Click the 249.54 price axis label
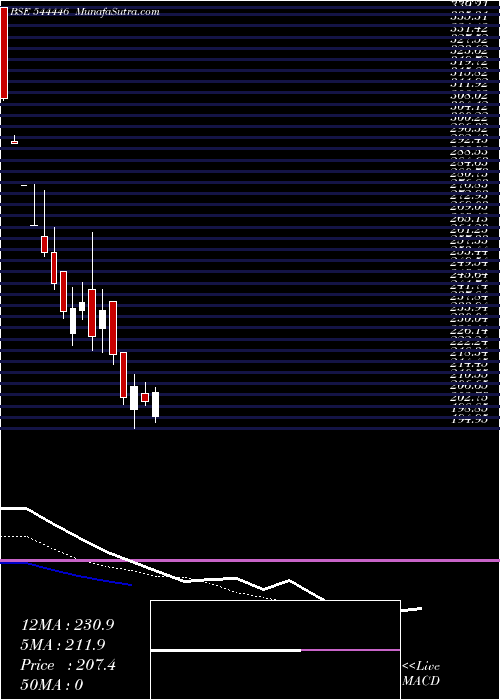This screenshot has width=500, height=700. [469, 264]
